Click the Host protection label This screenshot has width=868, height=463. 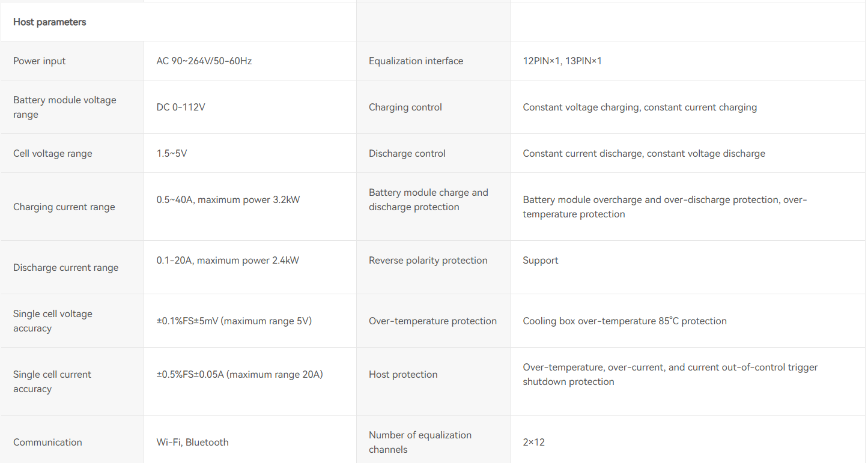coord(403,374)
